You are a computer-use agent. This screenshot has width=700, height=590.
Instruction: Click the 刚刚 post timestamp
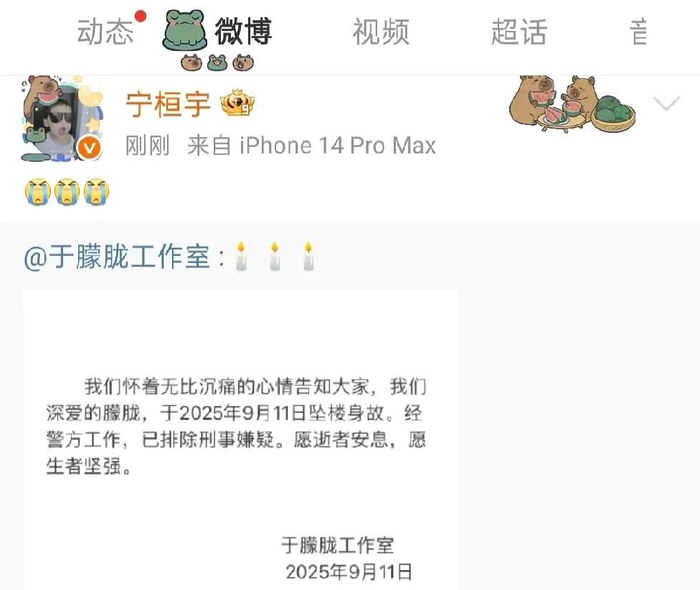[x=147, y=146]
